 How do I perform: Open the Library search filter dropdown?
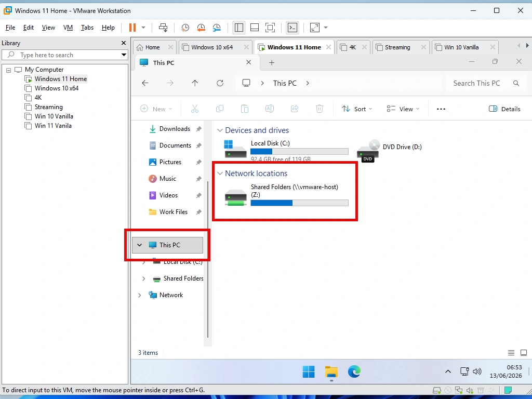pyautogui.click(x=124, y=55)
